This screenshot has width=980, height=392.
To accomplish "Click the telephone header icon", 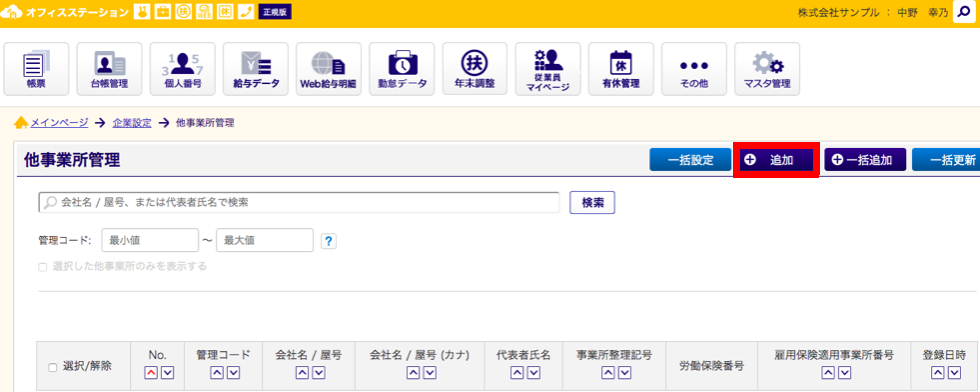I will pos(246,12).
